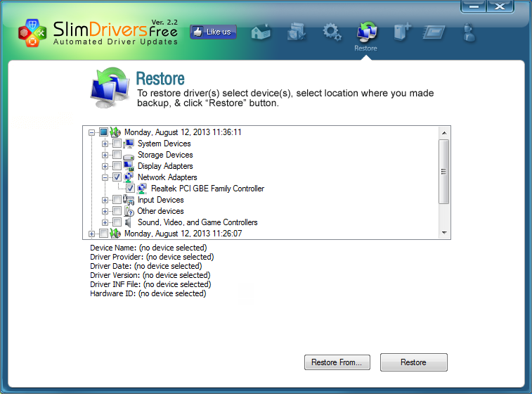532x394 pixels.
Task: Select the Other devices row
Action: tap(160, 211)
